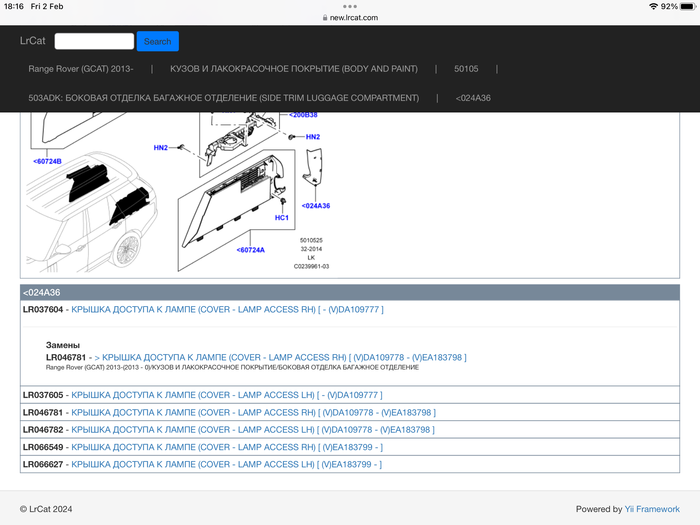Open LR037605 Cover Lamp Access LH link
700x525 pixels.
(x=227, y=395)
